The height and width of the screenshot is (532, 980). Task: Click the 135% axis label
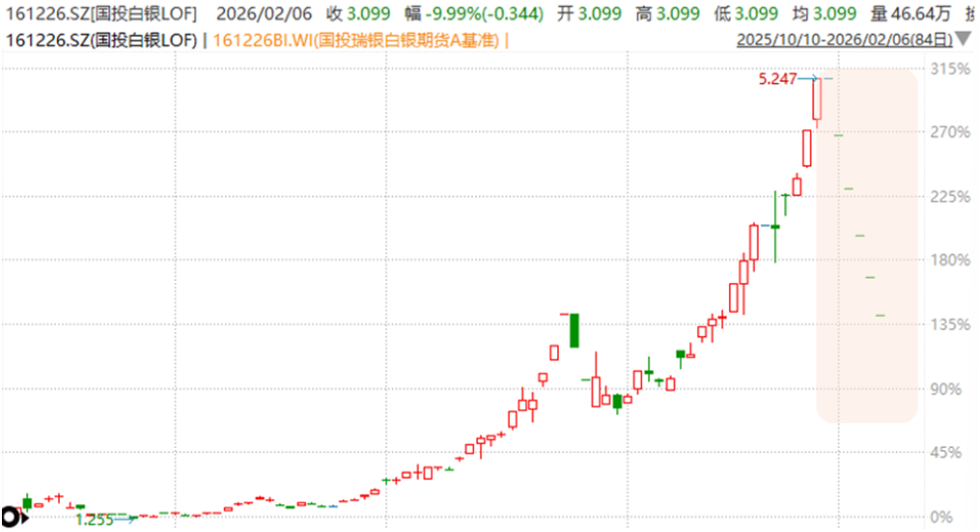click(x=950, y=324)
